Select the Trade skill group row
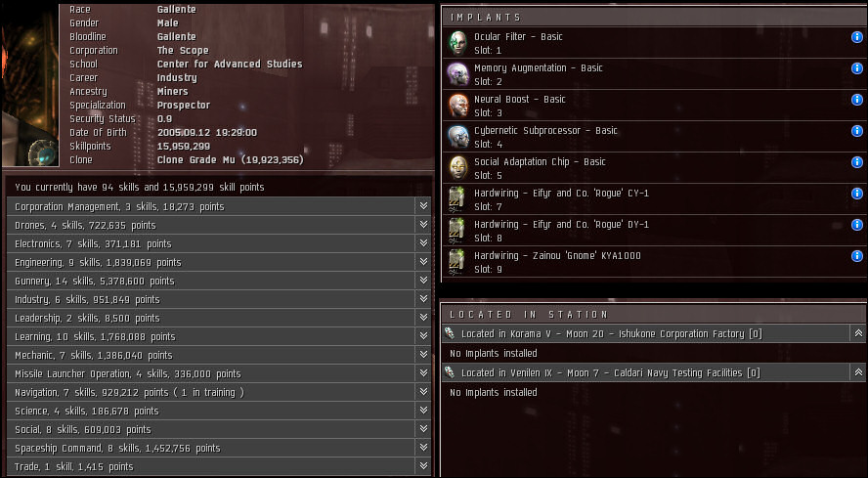The width and height of the screenshot is (868, 478). (219, 466)
